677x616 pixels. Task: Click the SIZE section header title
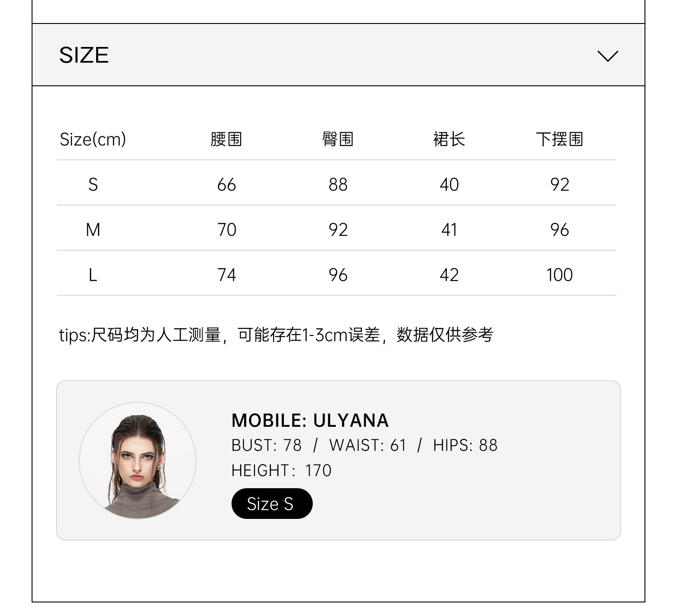tap(84, 55)
